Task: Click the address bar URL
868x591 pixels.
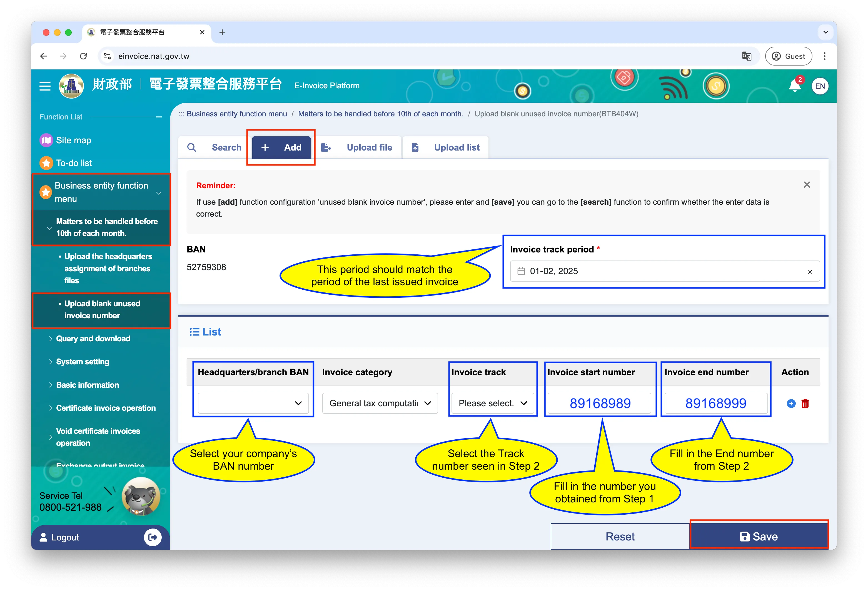Action: coord(154,56)
